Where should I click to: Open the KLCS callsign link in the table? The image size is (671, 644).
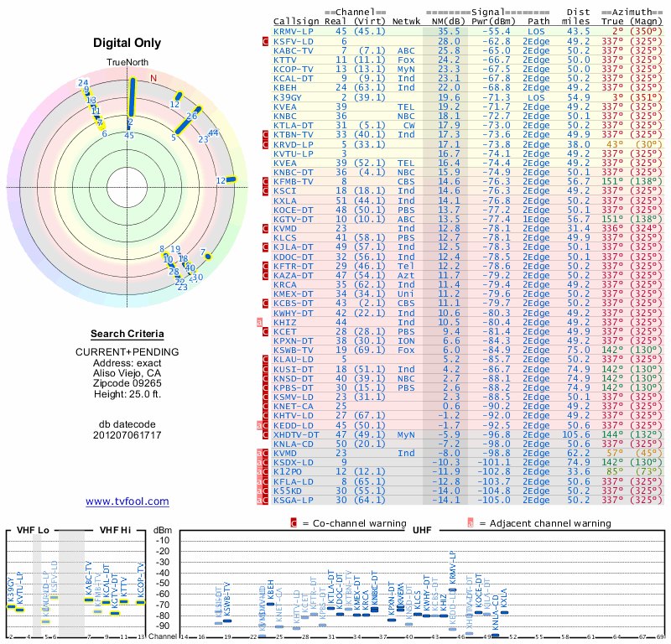click(x=284, y=238)
